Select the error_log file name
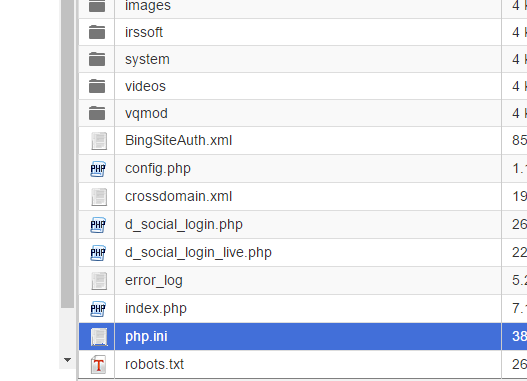The image size is (527, 381). click(x=154, y=281)
